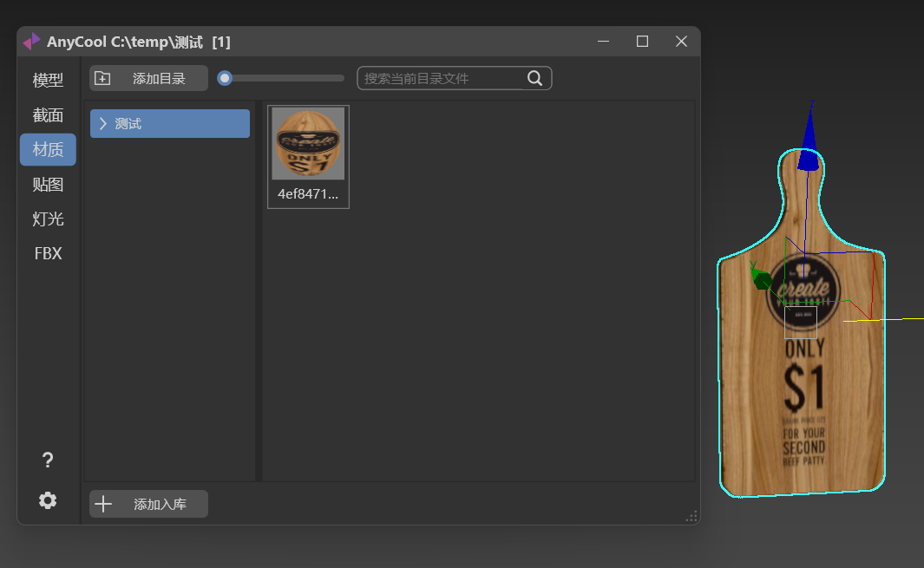Click the AnyCool logo icon in title bar
The image size is (924, 568).
click(32, 42)
